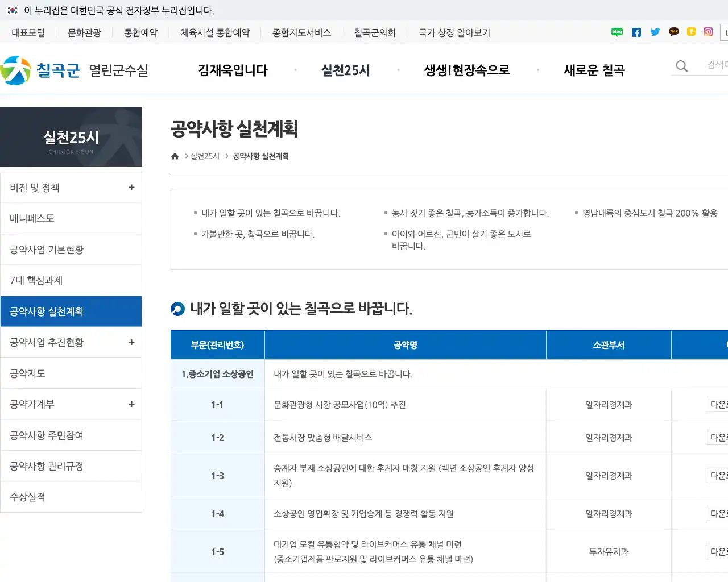
Task: Expand the 공약가계부 sidebar menu
Action: [x=131, y=404]
